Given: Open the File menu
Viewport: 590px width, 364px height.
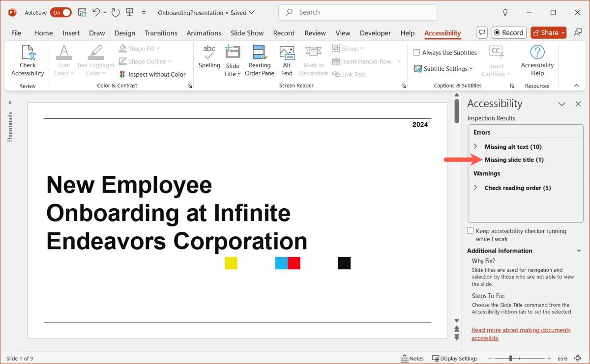Looking at the screenshot, I should pos(16,33).
